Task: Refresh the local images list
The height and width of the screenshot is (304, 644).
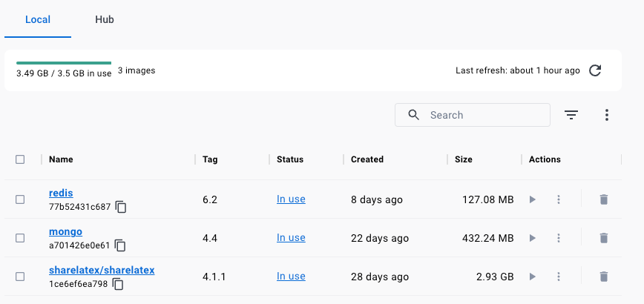Action: click(594, 70)
